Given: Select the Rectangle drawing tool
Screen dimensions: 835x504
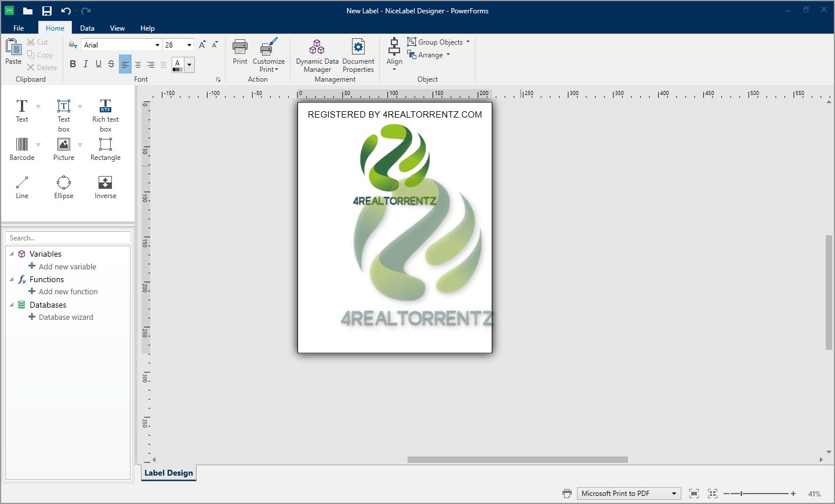Looking at the screenshot, I should 105,148.
